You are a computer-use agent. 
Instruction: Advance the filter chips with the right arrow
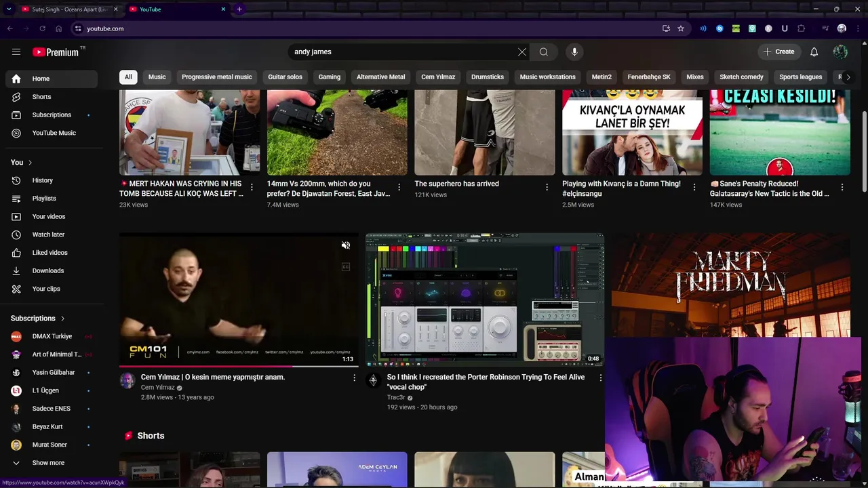(x=848, y=77)
